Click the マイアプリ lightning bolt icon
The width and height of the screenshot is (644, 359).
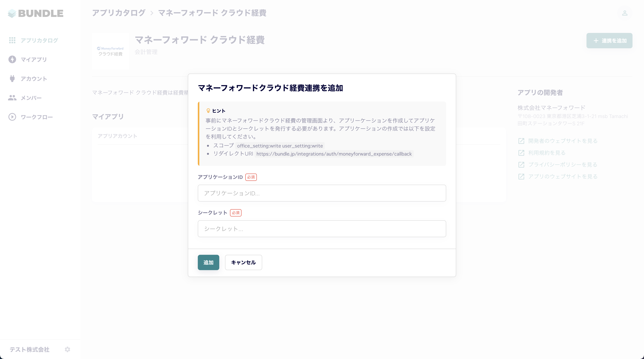[x=12, y=59]
